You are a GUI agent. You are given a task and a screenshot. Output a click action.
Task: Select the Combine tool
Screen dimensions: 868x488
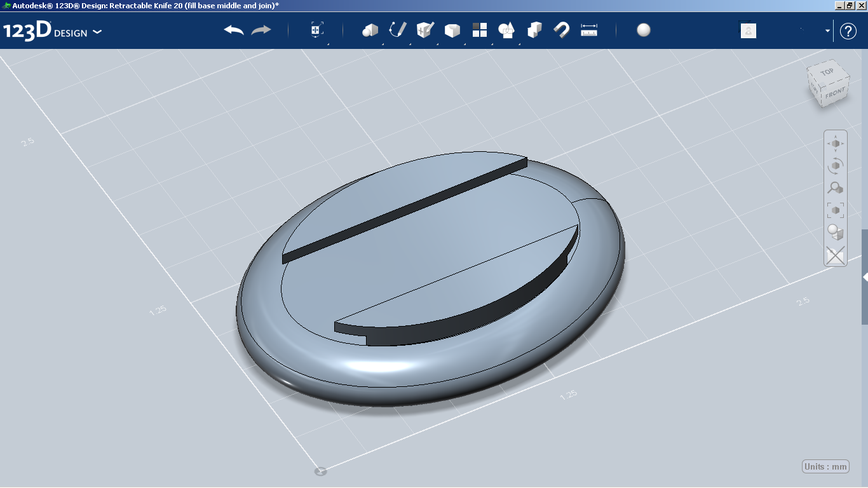[x=534, y=30]
